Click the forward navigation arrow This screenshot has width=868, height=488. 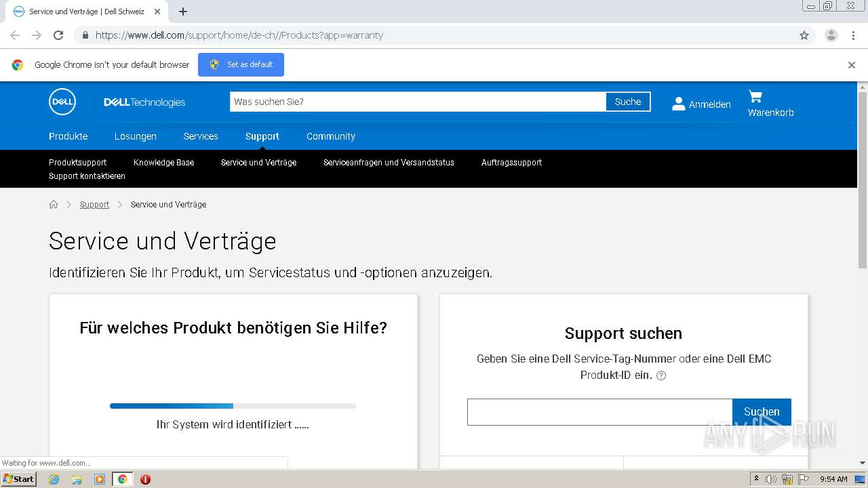click(x=37, y=35)
